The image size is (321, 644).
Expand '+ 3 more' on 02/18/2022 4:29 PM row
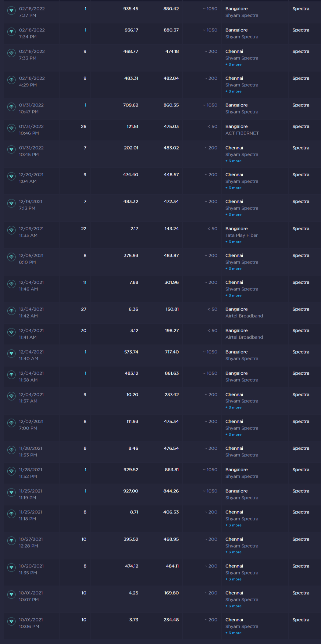(x=233, y=92)
